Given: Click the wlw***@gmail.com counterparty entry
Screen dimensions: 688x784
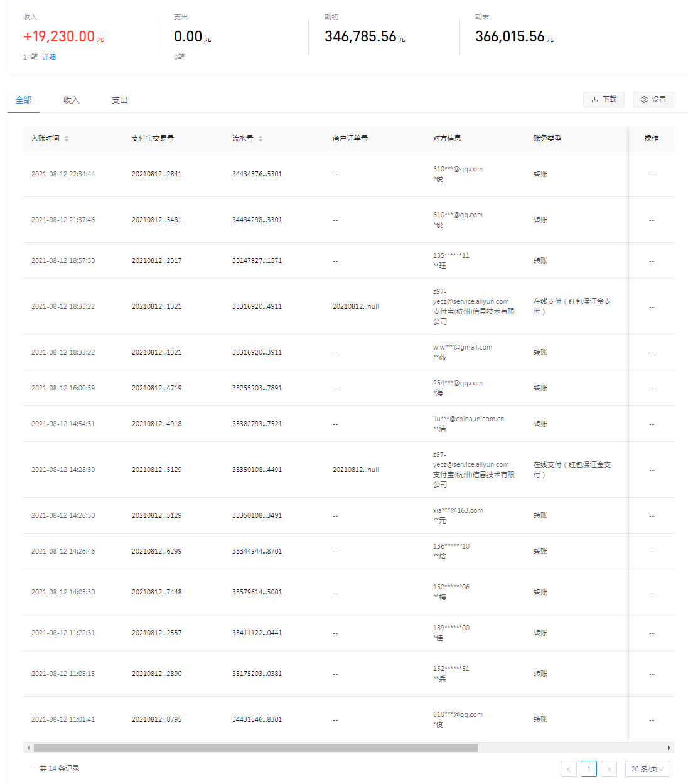Looking at the screenshot, I should [462, 347].
